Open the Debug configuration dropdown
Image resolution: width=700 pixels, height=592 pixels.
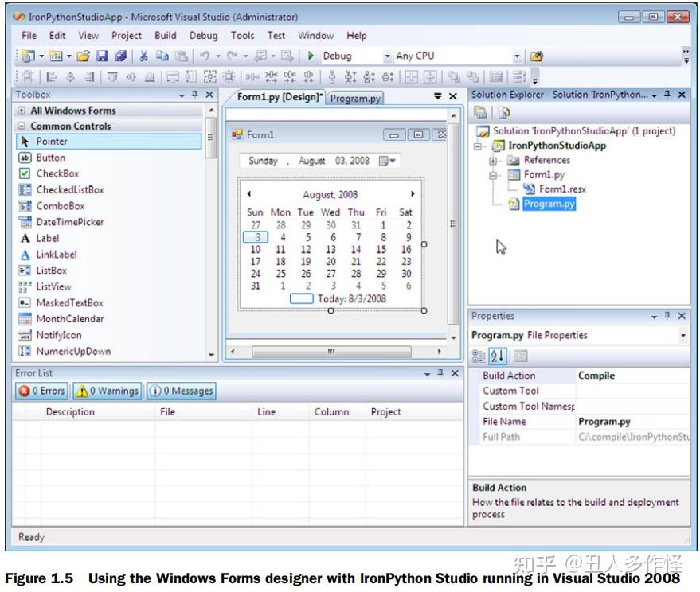(x=387, y=56)
